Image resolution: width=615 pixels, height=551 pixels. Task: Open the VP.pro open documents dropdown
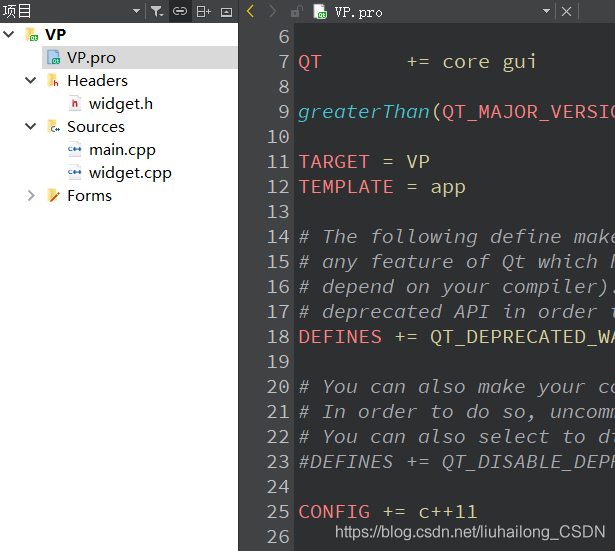pos(546,11)
